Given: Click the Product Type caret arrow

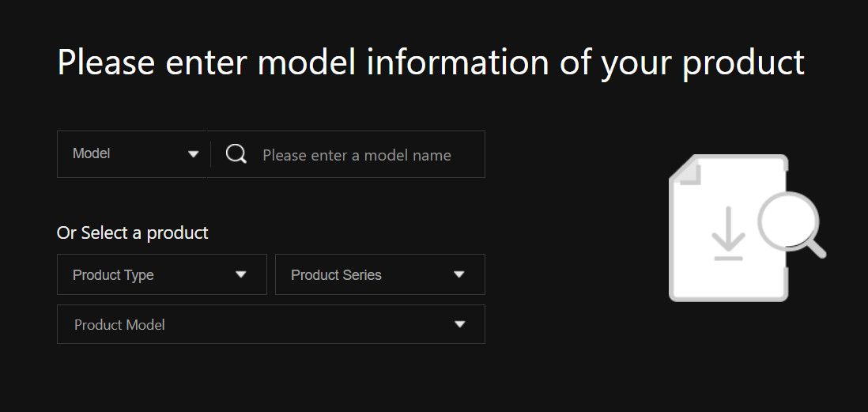Looking at the screenshot, I should pyautogui.click(x=241, y=275).
